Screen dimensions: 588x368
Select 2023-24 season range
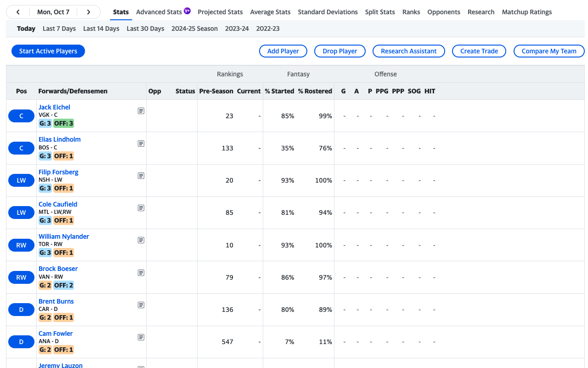[x=237, y=29]
